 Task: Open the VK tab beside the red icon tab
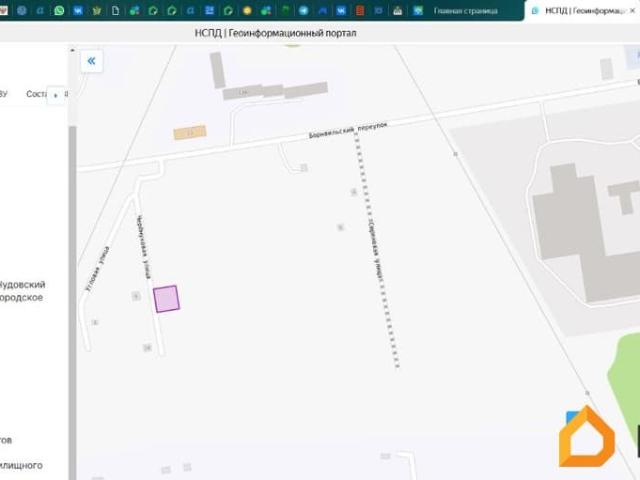point(341,10)
